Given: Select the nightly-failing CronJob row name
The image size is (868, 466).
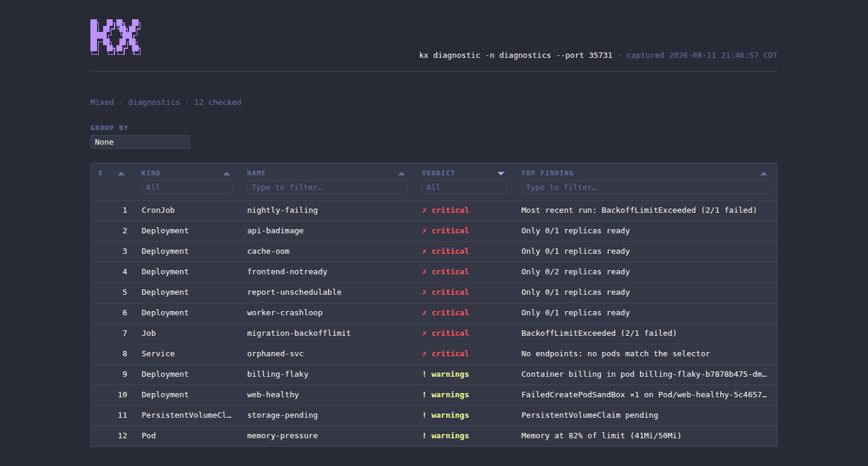Looking at the screenshot, I should tap(282, 210).
